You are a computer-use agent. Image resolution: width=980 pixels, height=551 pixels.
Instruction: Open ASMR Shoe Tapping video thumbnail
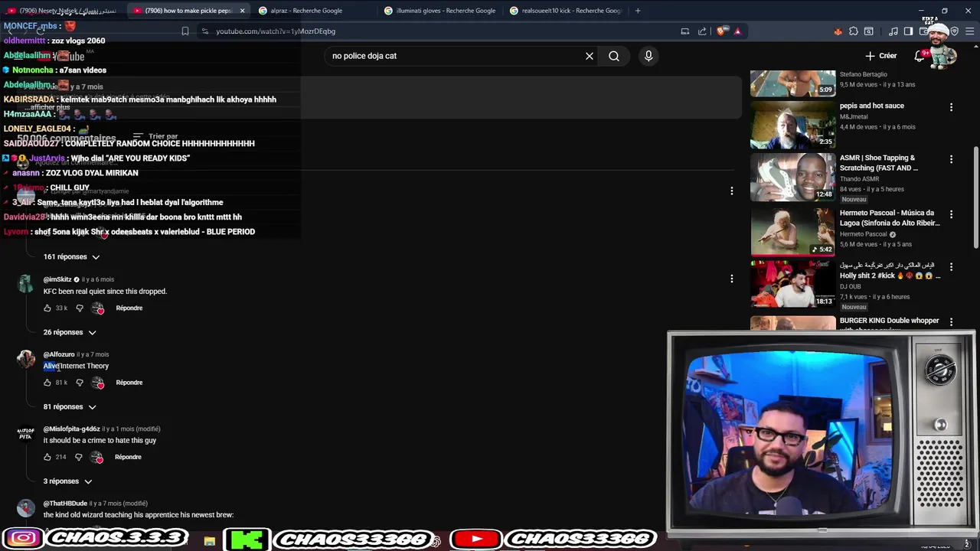(792, 177)
